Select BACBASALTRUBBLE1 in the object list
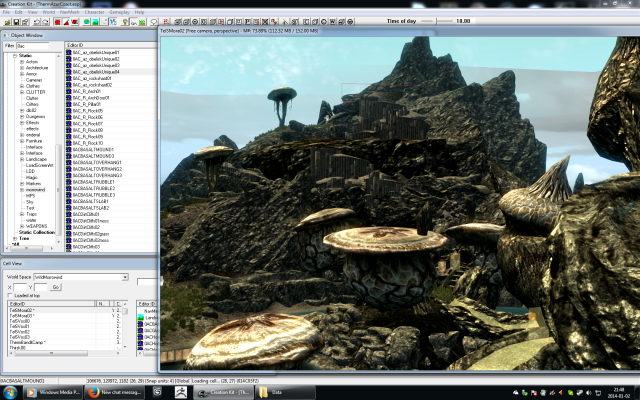Viewport: 640px width, 400px height. pos(93,182)
